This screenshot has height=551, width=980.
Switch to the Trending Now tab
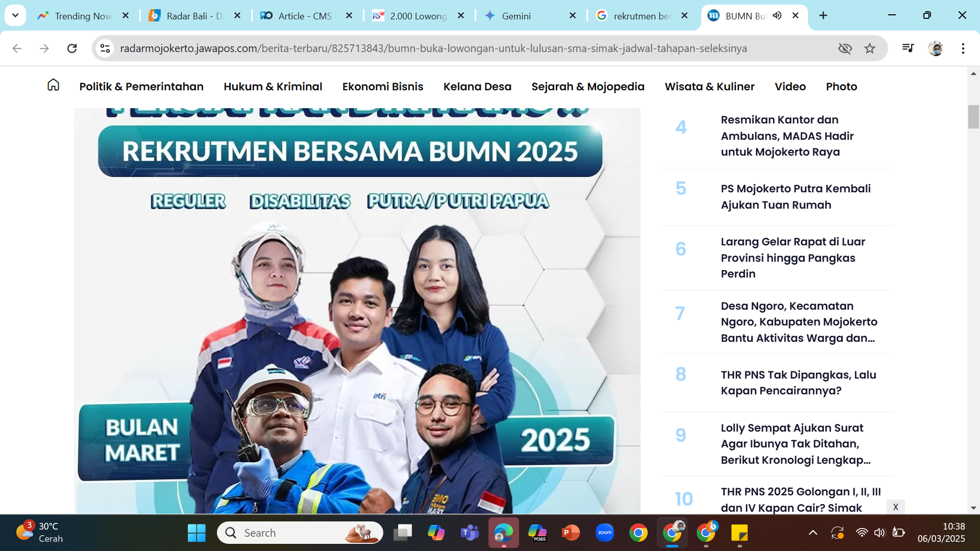pos(83,16)
